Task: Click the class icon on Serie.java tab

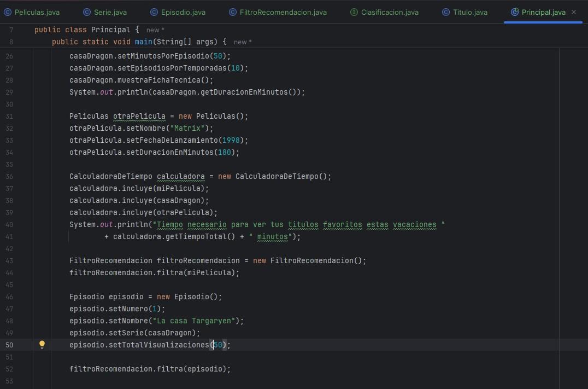Action: 87,12
